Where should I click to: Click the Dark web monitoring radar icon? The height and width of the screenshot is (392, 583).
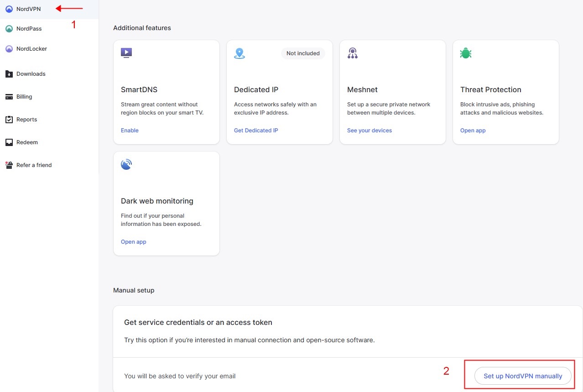126,165
